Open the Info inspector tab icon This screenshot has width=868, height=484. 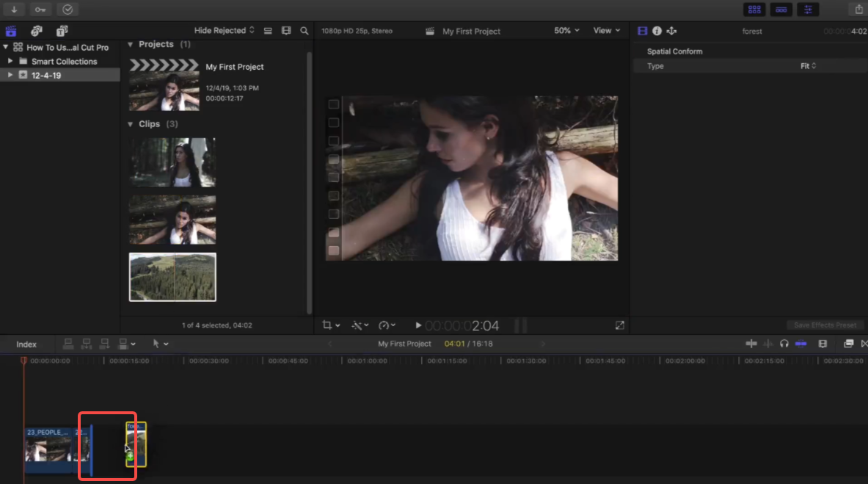tap(657, 31)
